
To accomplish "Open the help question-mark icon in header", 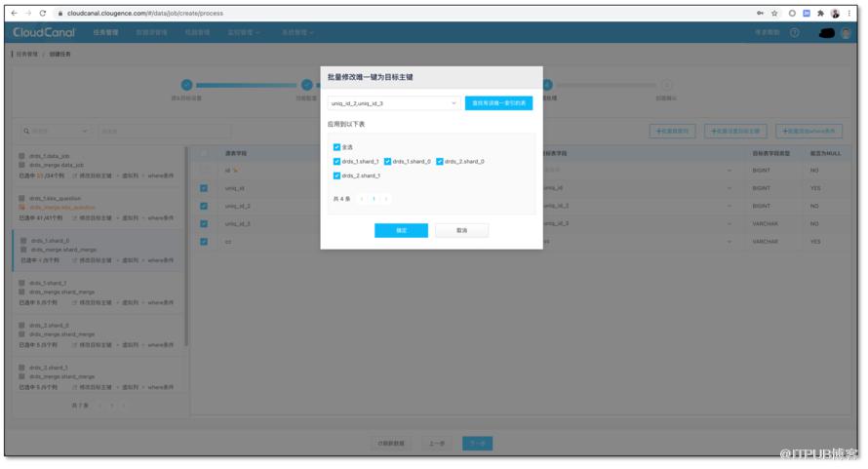I will coord(795,33).
